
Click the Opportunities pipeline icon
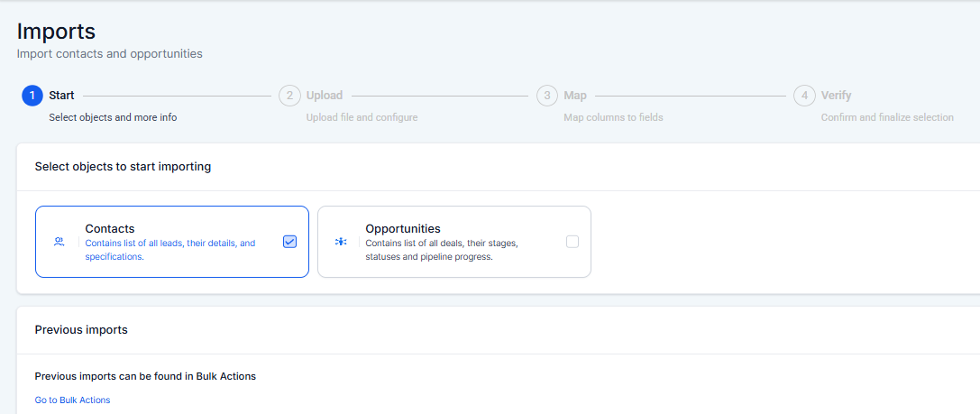[341, 242]
